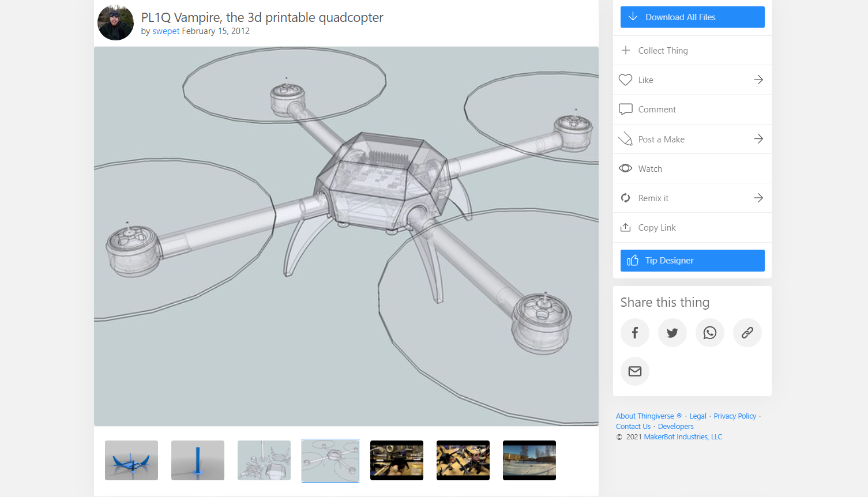Click the Like label text

(646, 80)
